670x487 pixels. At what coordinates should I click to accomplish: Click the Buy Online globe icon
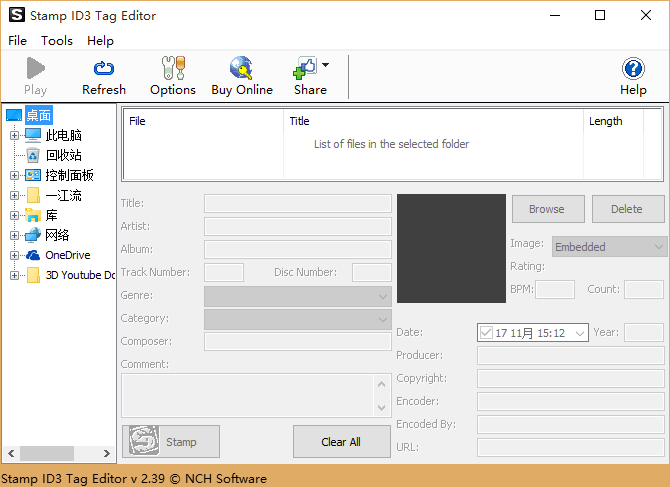pos(241,68)
